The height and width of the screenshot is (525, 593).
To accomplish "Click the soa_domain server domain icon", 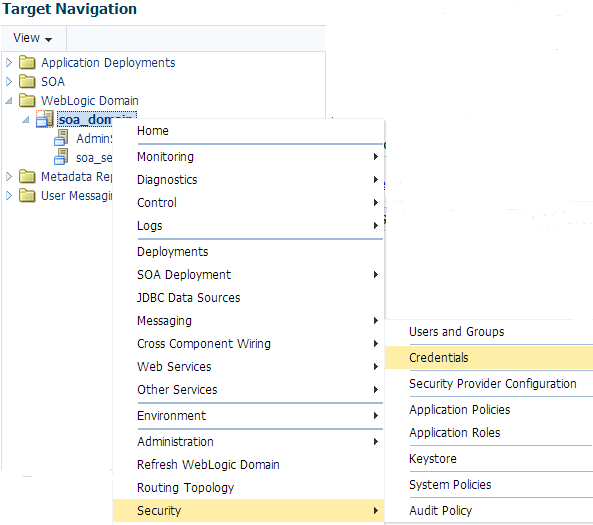I will [x=45, y=119].
